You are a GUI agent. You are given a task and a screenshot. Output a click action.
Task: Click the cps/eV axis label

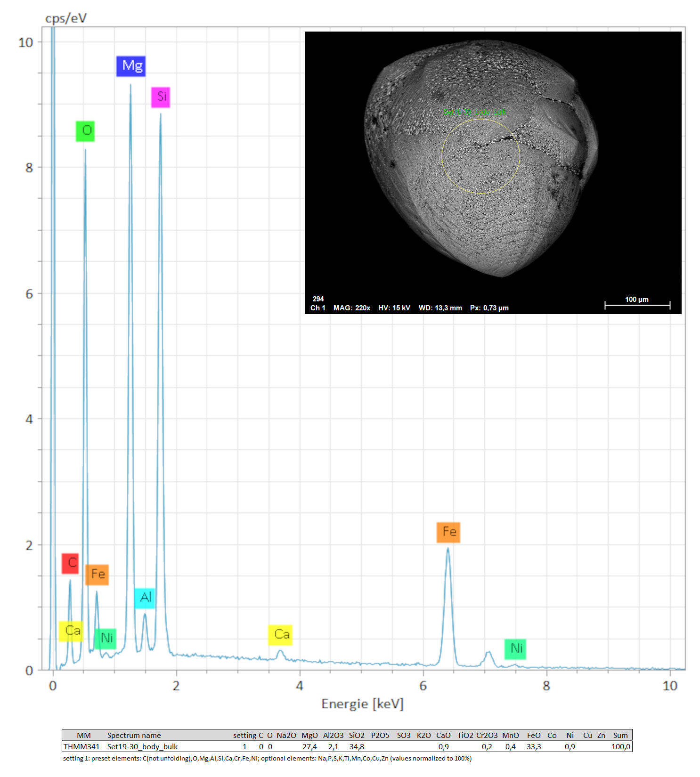click(66, 18)
